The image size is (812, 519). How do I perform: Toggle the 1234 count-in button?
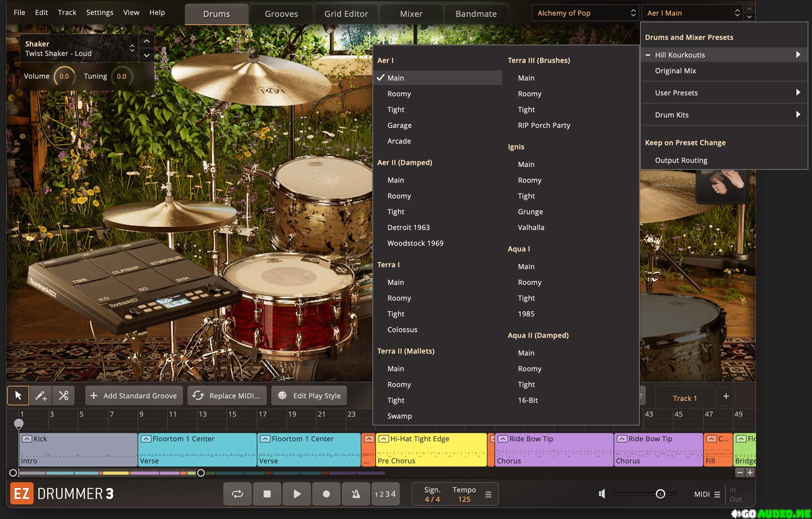coord(385,494)
